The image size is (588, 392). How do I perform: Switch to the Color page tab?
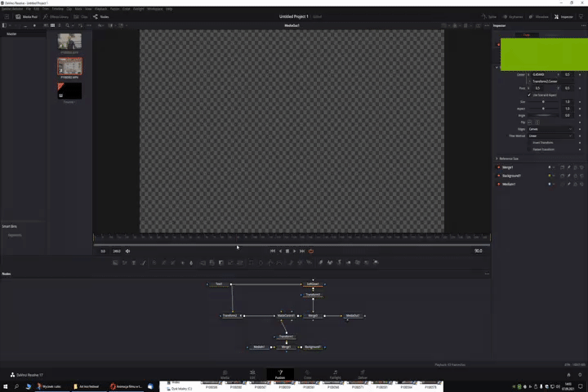tap(308, 374)
